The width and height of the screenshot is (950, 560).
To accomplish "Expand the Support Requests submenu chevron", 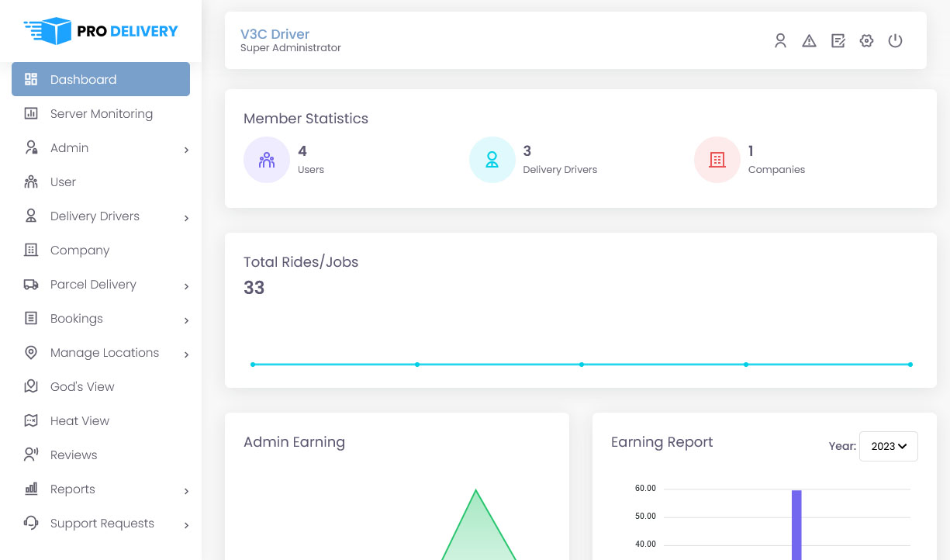I will pos(186,525).
